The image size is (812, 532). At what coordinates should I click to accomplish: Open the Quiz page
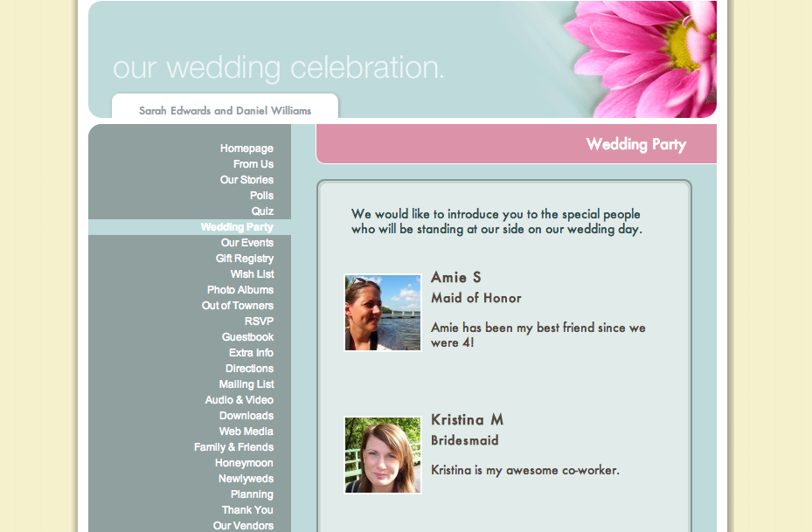262,211
